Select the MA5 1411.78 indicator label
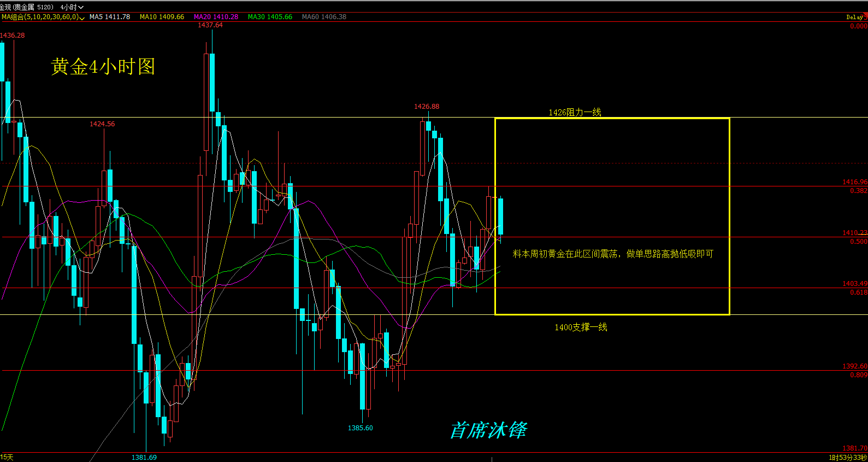This screenshot has width=868, height=462. [110, 17]
